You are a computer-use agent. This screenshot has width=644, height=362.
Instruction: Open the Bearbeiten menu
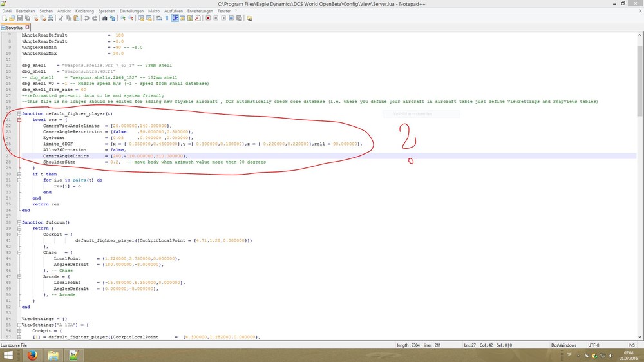[26, 11]
